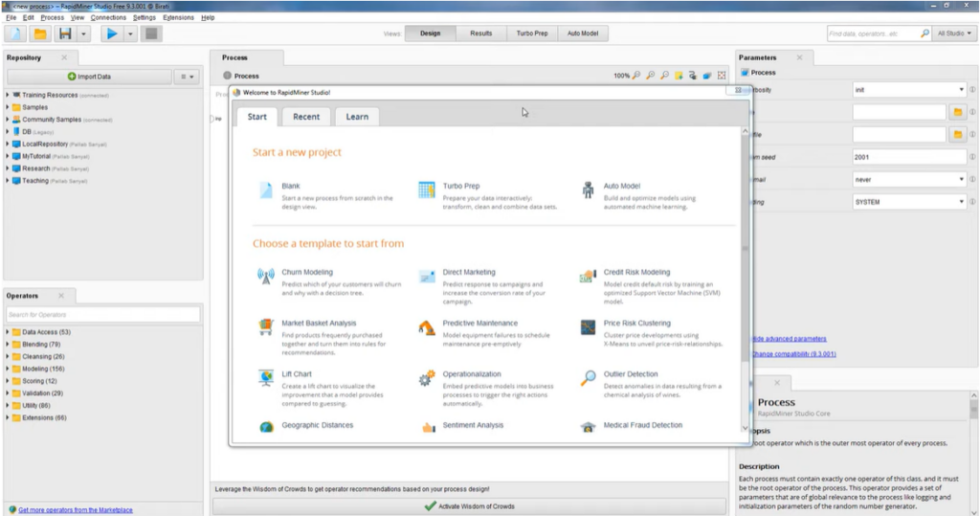Open the send mail dropdown showing never

pos(909,180)
